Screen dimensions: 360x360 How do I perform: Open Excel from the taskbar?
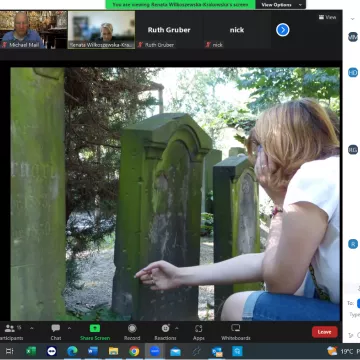coord(31,351)
